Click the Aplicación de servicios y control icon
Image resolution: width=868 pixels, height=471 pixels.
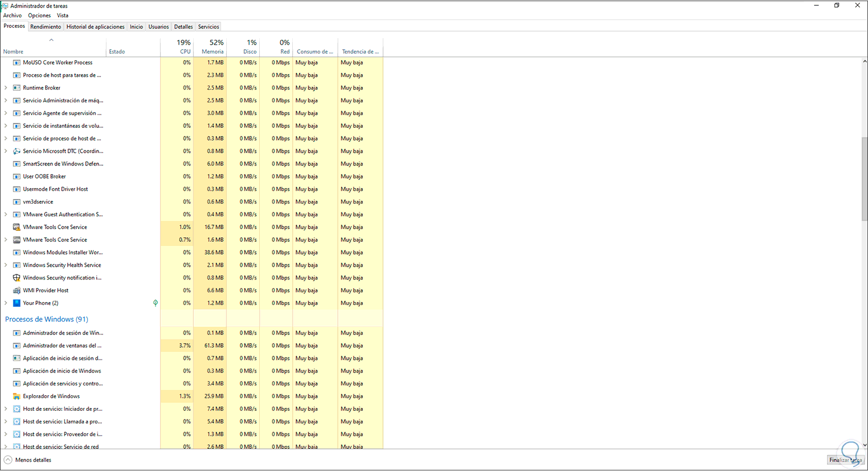pos(17,384)
